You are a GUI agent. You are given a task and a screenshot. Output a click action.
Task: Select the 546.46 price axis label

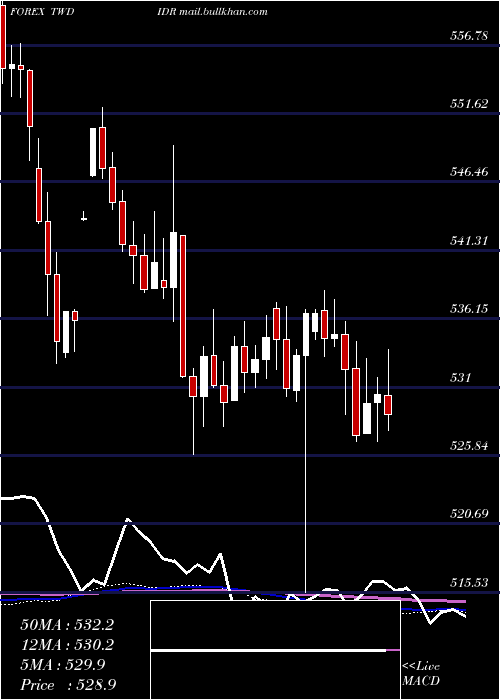468,172
